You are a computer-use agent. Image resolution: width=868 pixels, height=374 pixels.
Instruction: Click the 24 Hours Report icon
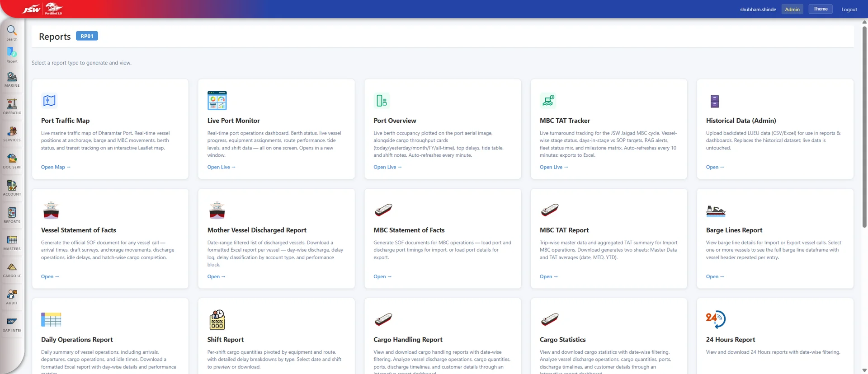(x=716, y=319)
